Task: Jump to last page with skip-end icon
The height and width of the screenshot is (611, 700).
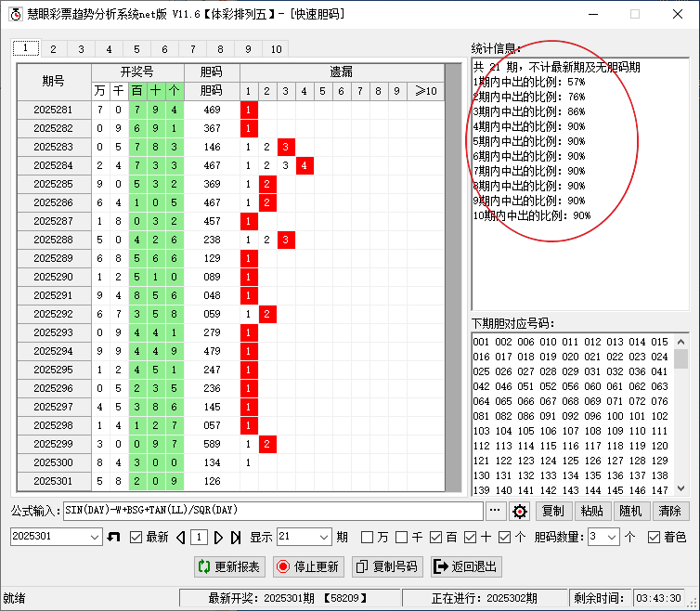Action: [236, 538]
